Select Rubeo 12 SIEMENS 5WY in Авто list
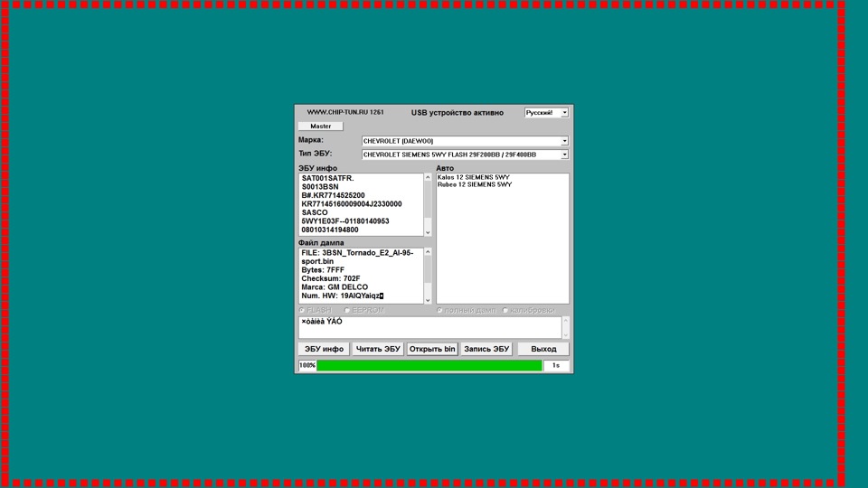The height and width of the screenshot is (488, 868). point(475,184)
